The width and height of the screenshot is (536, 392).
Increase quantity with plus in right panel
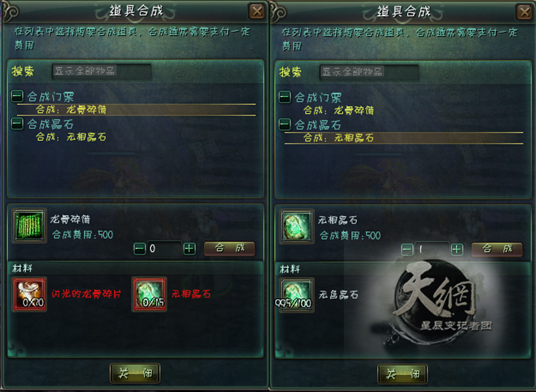click(457, 249)
